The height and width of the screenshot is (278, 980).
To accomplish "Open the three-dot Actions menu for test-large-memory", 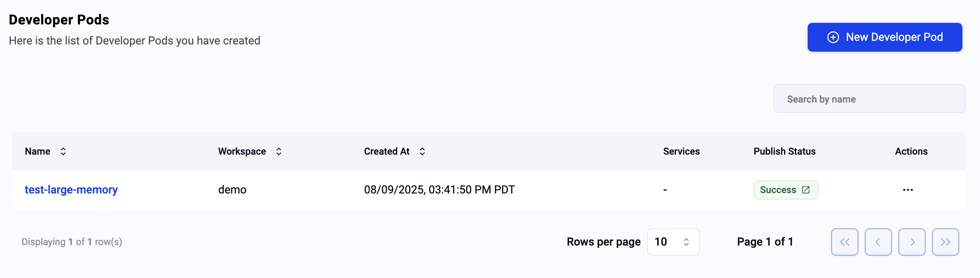I will tap(908, 190).
